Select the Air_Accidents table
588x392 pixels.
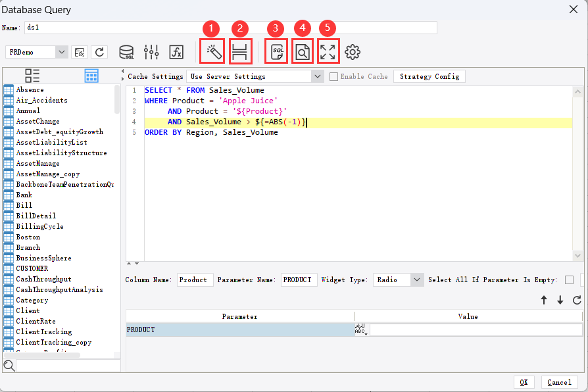pyautogui.click(x=41, y=100)
